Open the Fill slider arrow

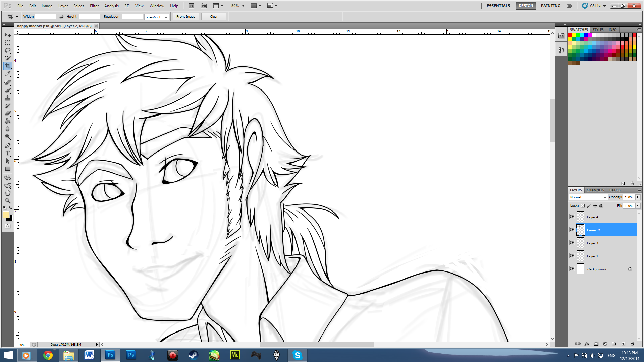638,206
